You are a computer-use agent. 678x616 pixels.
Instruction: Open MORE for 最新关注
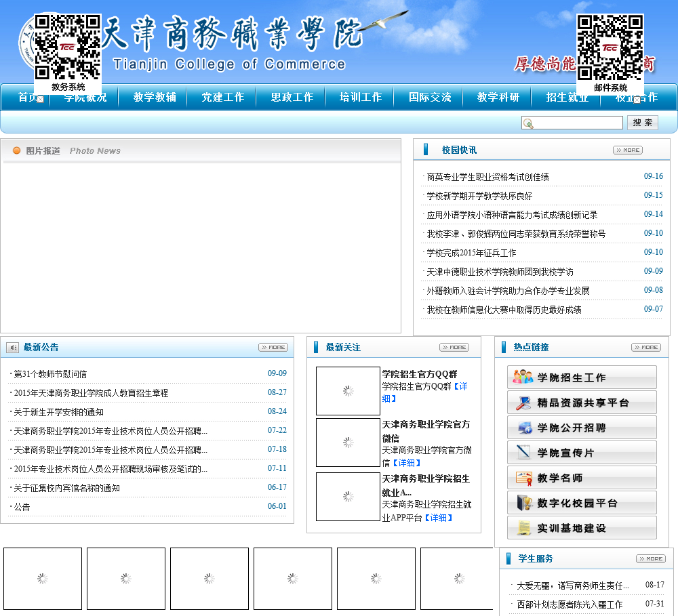coord(454,347)
